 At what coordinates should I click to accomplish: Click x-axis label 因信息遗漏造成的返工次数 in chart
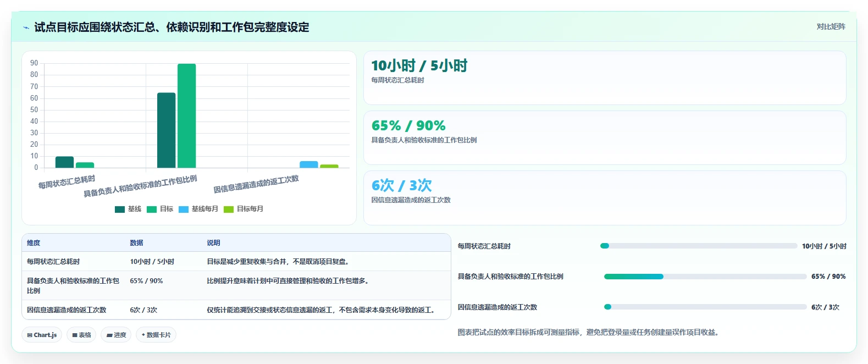click(x=256, y=184)
